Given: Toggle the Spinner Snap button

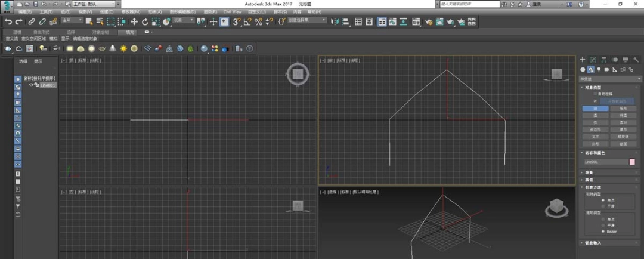Looking at the screenshot, I should click(269, 22).
